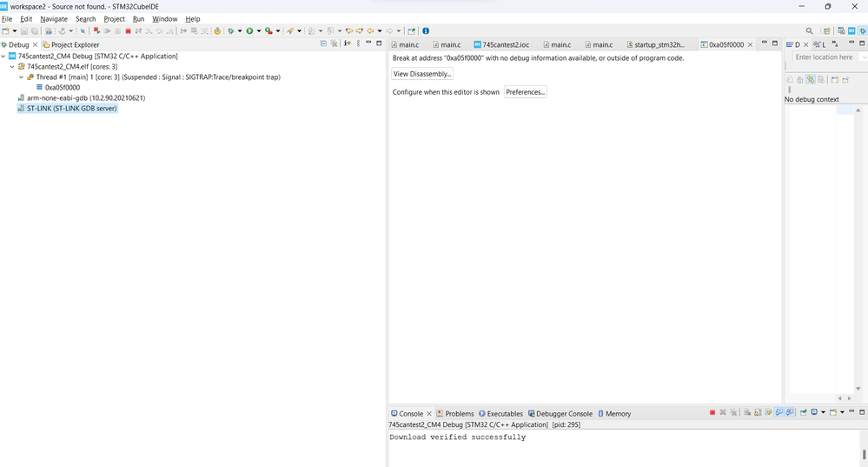868x467 pixels.
Task: Collapse the 745cantest2_CM4 Debug launch node
Action: point(3,56)
